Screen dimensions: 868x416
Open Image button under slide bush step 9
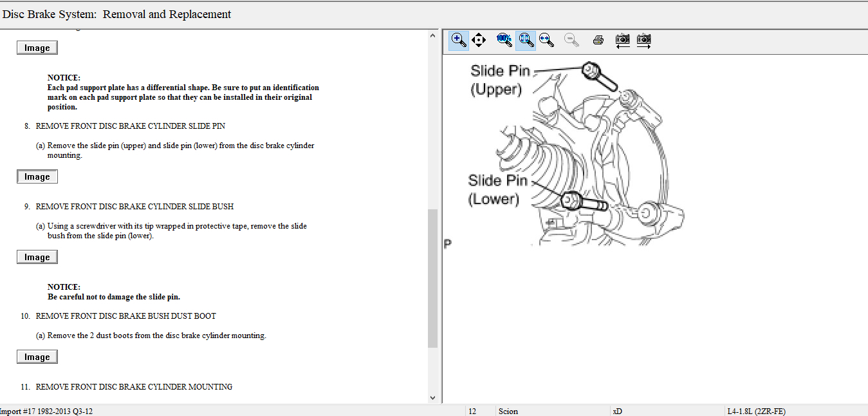click(x=37, y=258)
